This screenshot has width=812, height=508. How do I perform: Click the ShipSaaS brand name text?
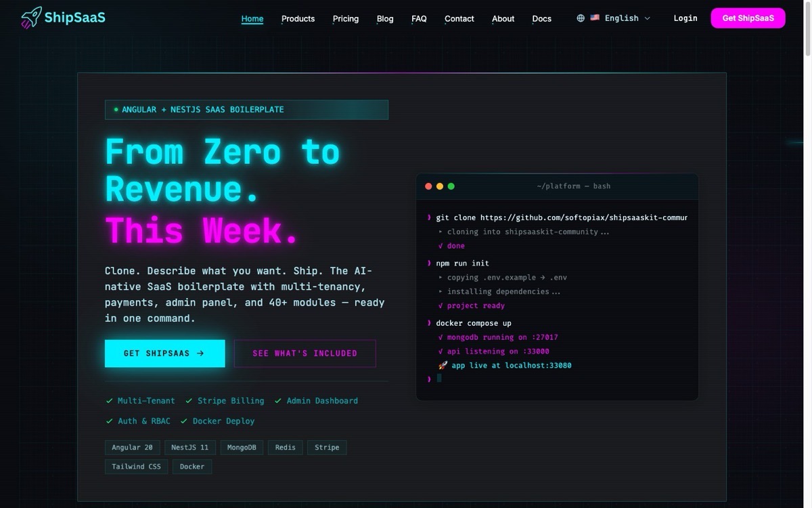pyautogui.click(x=74, y=18)
